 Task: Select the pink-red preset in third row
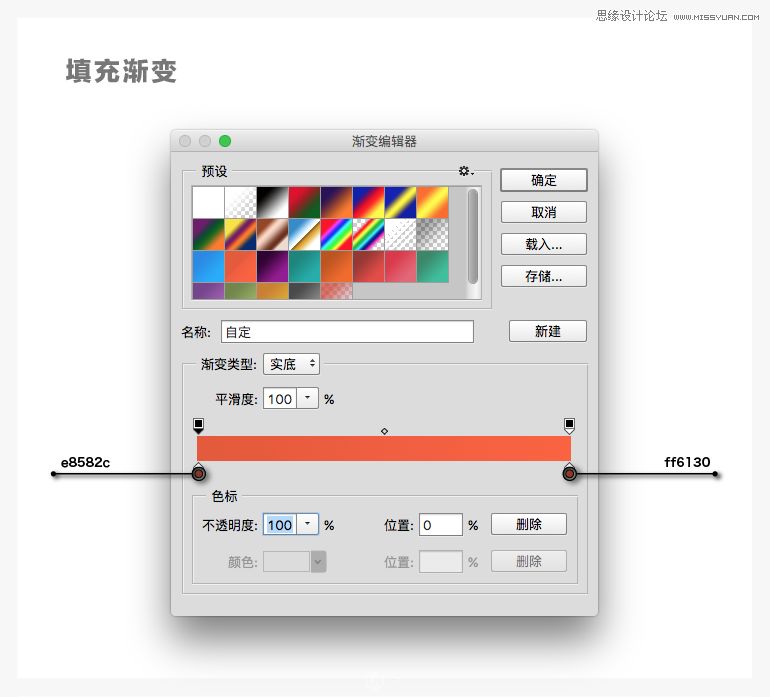[400, 266]
